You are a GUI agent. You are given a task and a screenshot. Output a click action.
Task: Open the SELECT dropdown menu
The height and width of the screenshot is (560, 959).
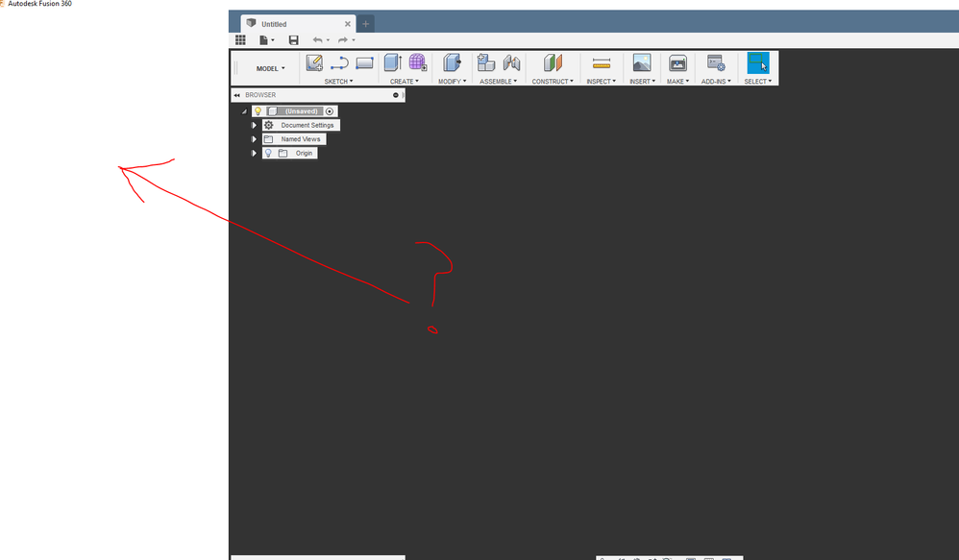[x=758, y=82]
